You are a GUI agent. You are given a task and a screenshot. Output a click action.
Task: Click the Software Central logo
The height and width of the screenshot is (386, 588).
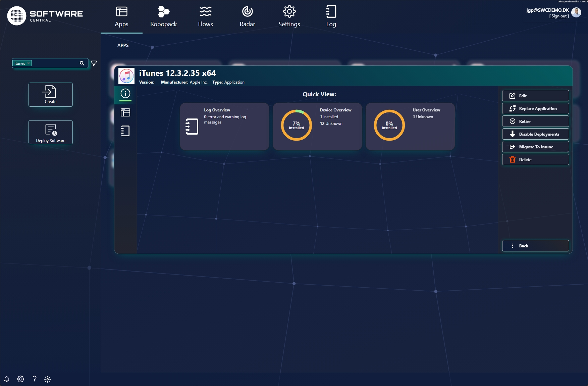pyautogui.click(x=45, y=15)
